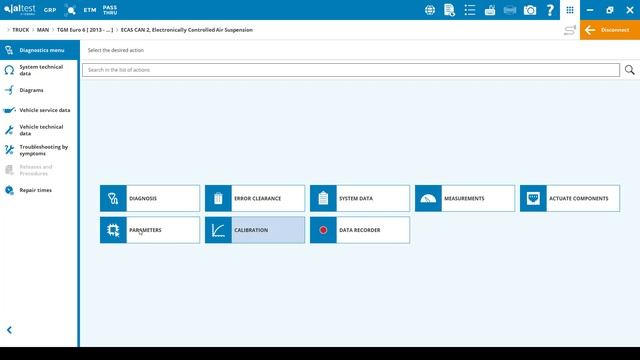Open the MEASUREMENTS tile
Viewport: 640px width, 360px height.
465,198
